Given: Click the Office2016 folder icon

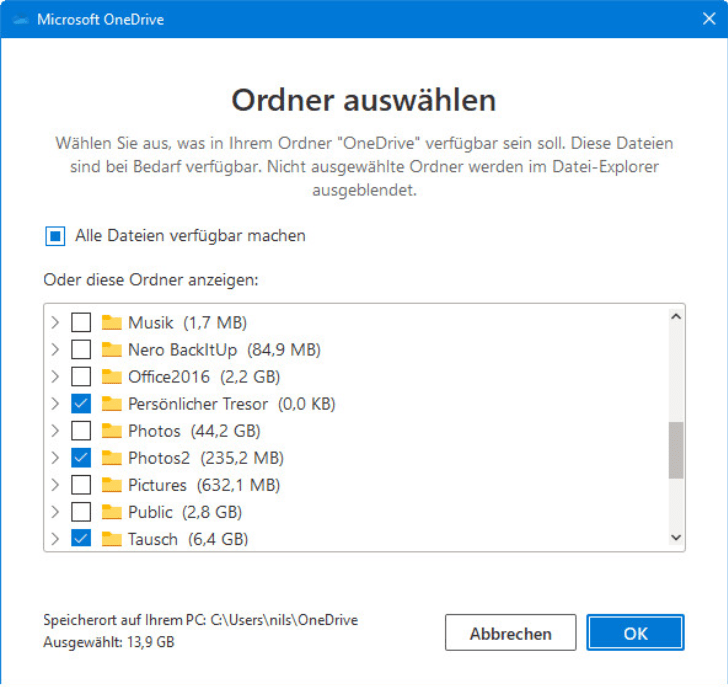Looking at the screenshot, I should click(111, 376).
